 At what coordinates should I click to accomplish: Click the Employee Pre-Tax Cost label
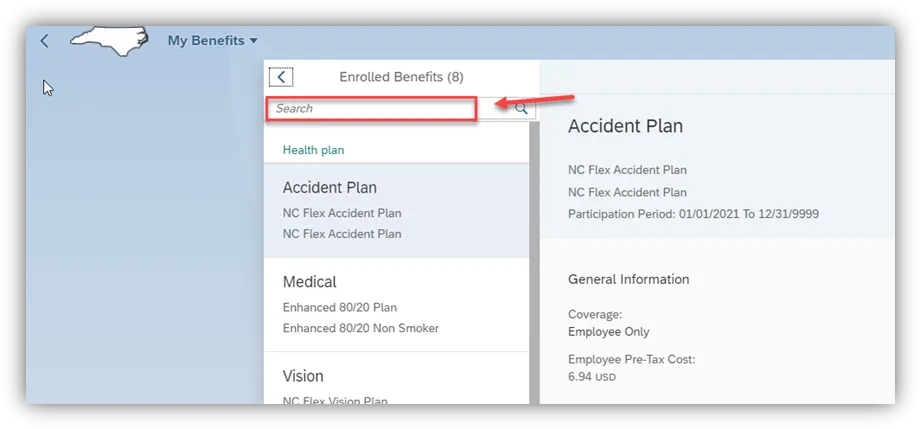(x=631, y=359)
